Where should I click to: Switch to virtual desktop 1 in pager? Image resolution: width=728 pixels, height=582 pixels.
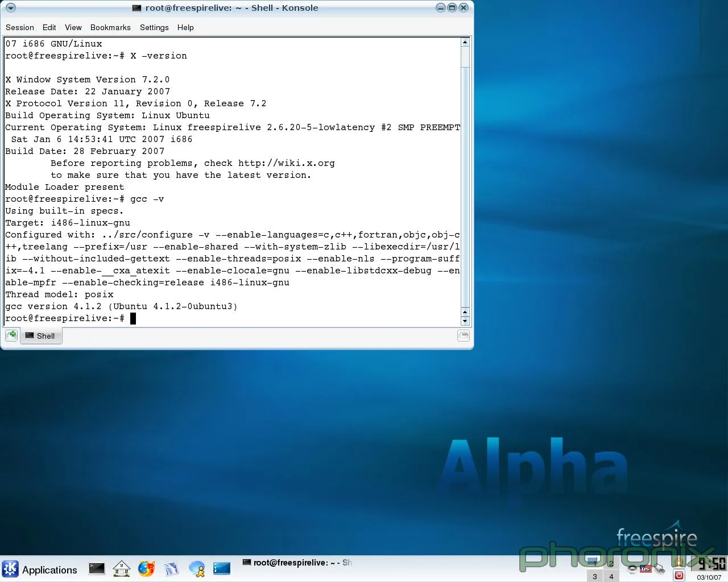pyautogui.click(x=595, y=563)
